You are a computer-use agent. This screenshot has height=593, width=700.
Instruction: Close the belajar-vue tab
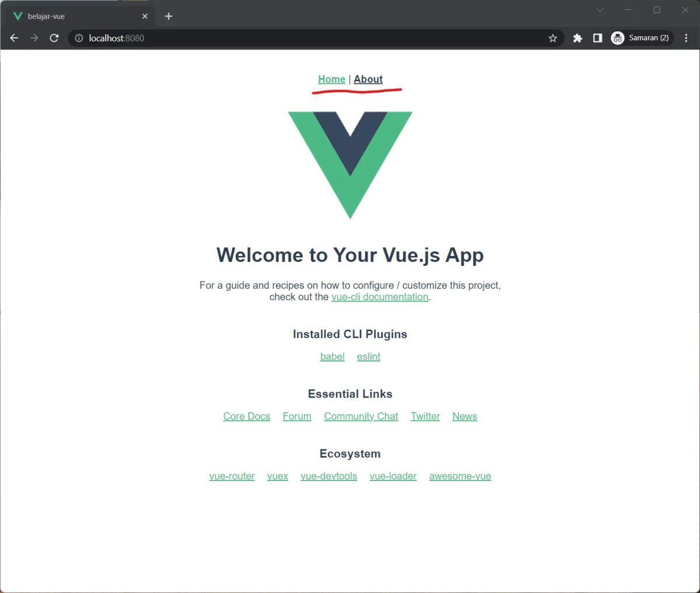click(145, 16)
